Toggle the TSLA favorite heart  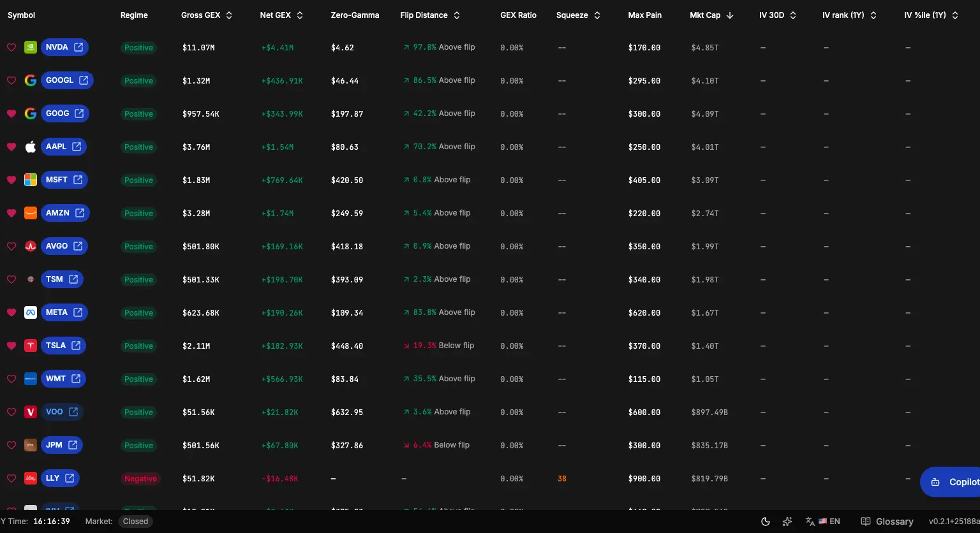[11, 346]
